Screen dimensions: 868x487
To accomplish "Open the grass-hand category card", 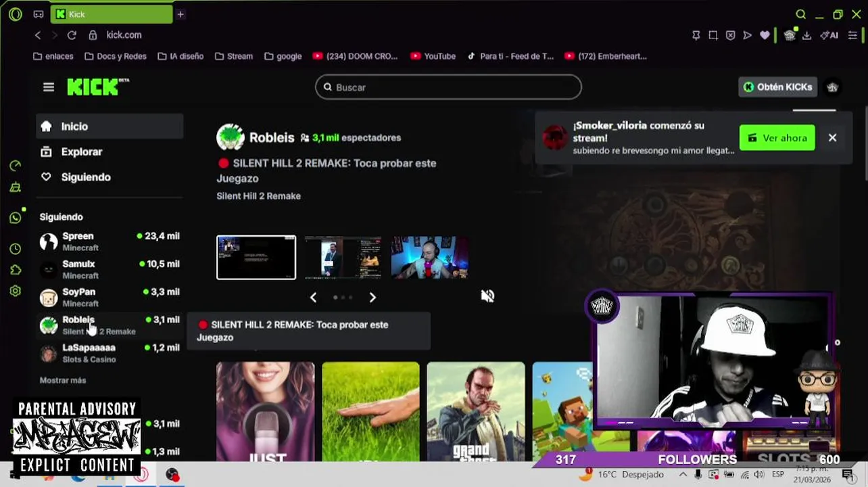I will 370,412.
